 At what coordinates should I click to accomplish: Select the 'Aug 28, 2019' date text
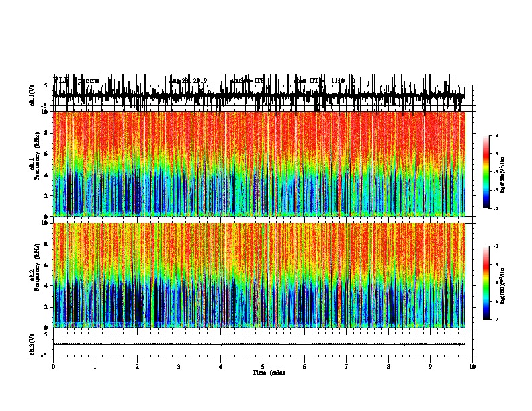187,81
